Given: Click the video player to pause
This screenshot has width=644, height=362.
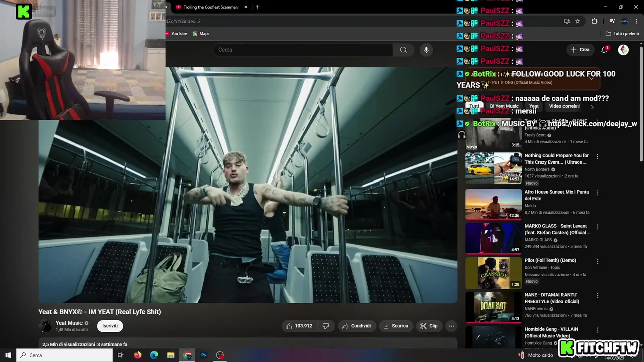Looking at the screenshot, I should click(248, 185).
